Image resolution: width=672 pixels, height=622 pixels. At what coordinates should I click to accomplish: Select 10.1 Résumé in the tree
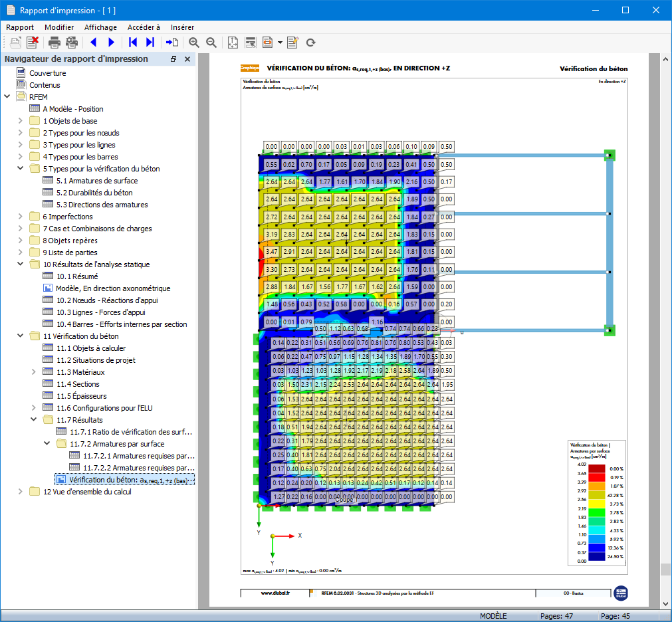click(77, 276)
